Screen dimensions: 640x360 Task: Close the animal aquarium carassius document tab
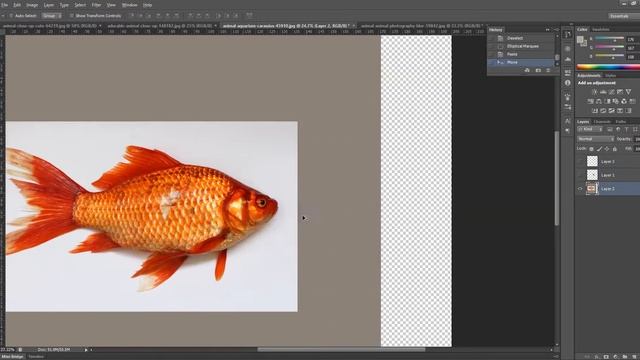click(353, 25)
